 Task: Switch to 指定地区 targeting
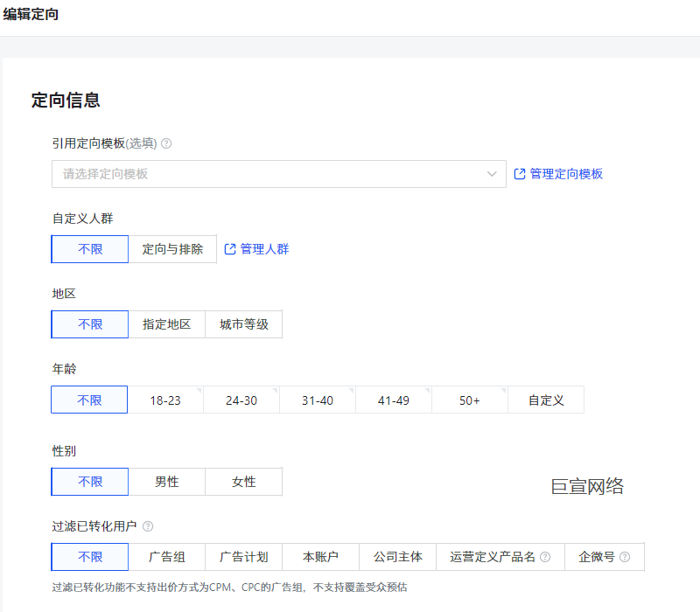166,323
